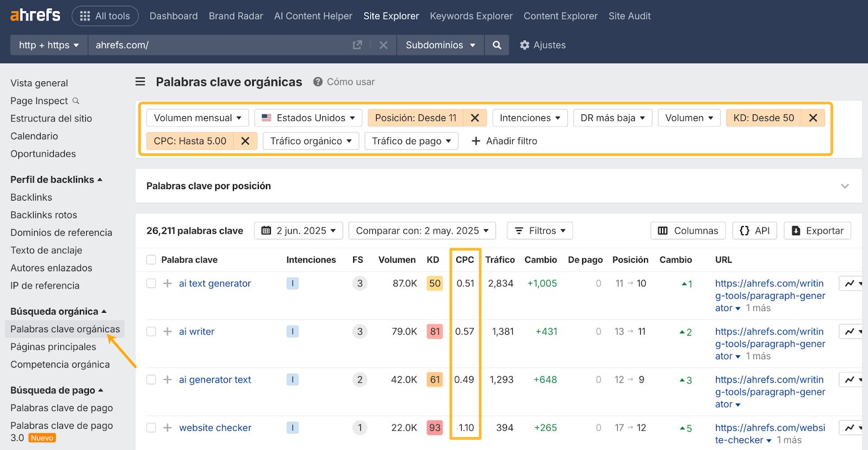
Task: Click the search magnifier button
Action: (497, 45)
